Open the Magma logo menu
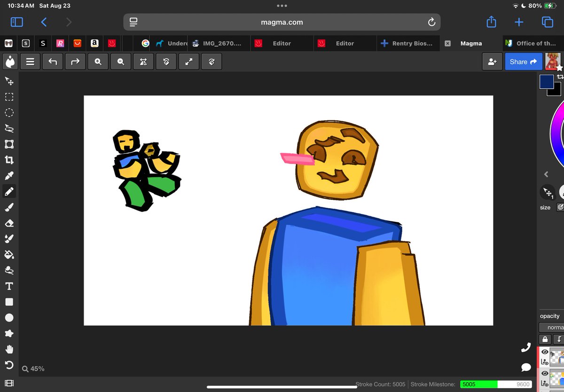This screenshot has width=564, height=392. [x=9, y=62]
